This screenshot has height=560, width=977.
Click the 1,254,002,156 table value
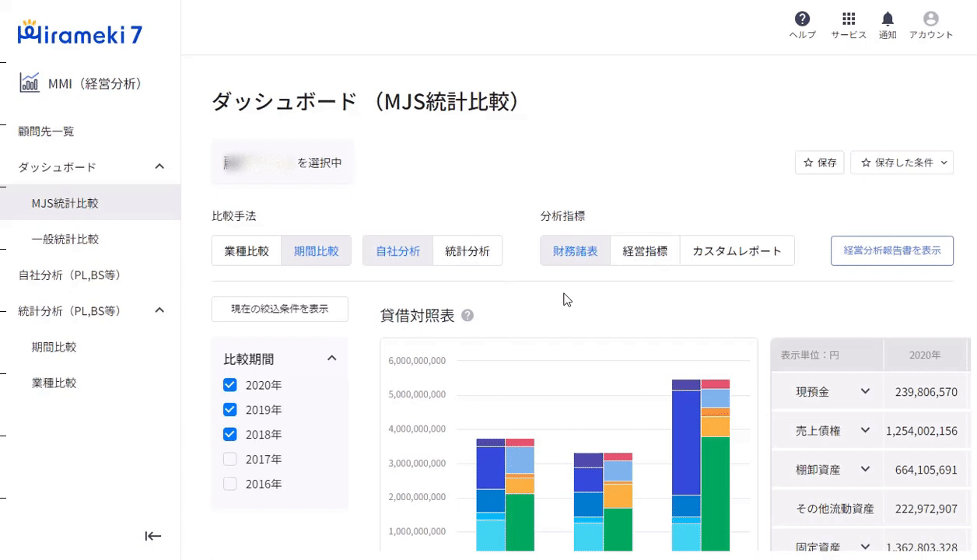[x=921, y=430]
